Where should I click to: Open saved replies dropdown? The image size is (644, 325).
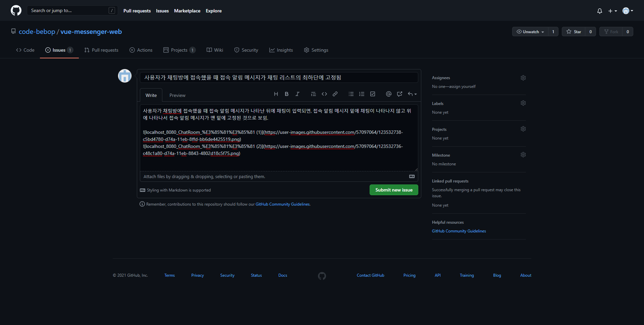412,94
